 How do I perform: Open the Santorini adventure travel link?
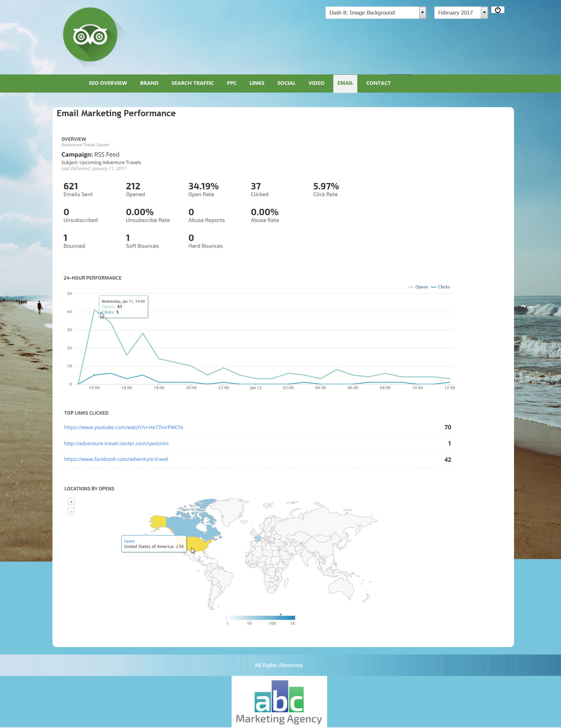pyautogui.click(x=116, y=443)
